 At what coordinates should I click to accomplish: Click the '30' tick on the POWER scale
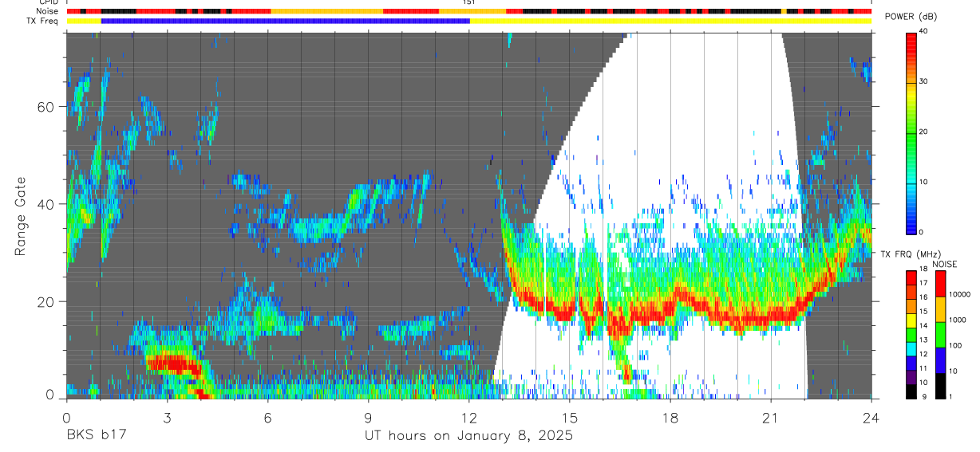[923, 82]
